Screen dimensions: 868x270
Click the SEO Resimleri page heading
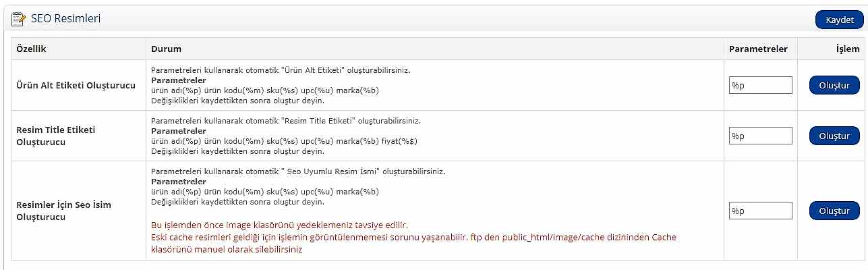coord(66,19)
